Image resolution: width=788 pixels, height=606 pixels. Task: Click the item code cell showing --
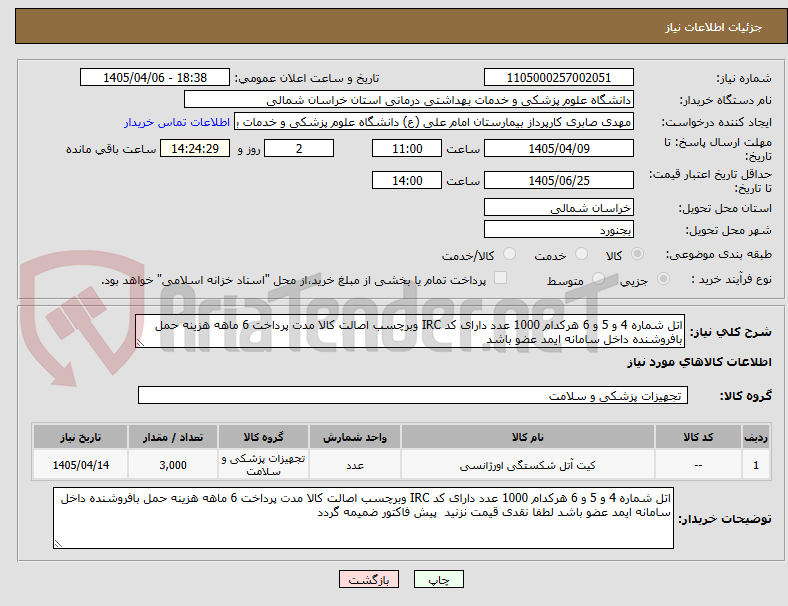pyautogui.click(x=698, y=465)
